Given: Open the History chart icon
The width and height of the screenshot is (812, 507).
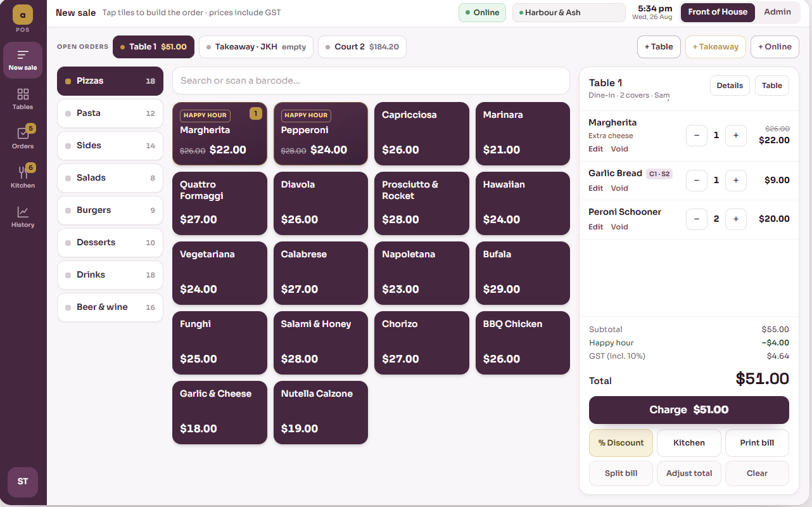Looking at the screenshot, I should click(23, 217).
